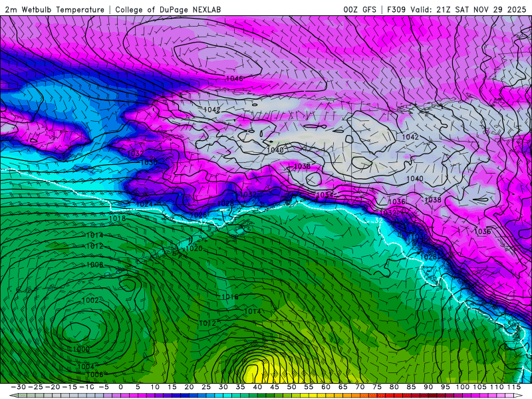The image size is (532, 399).
Task: Click the -30 colorbar scale value
Action: click(x=18, y=387)
